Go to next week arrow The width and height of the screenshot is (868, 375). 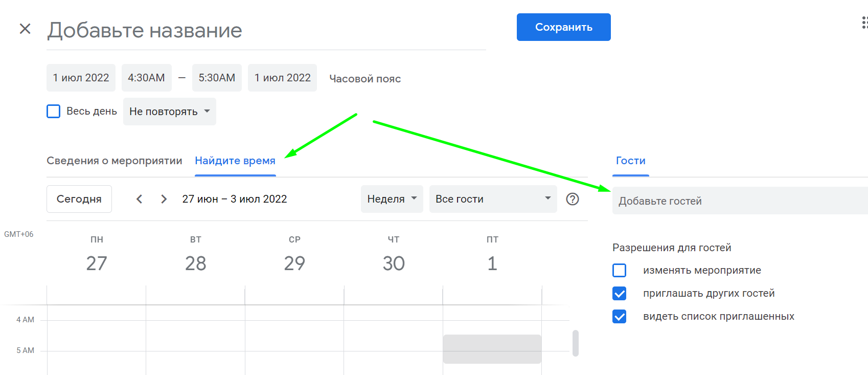(x=164, y=199)
